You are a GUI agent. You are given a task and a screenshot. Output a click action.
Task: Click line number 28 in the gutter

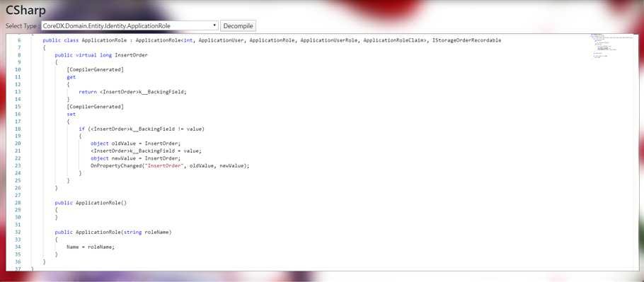pyautogui.click(x=18, y=202)
